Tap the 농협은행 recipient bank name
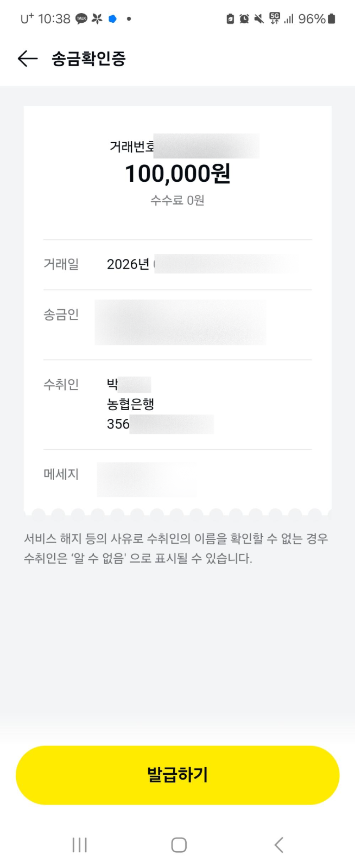355x868 pixels. coord(130,404)
